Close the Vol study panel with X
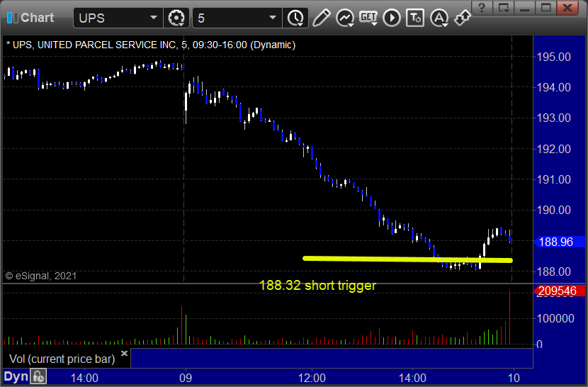588x387 pixels. [x=124, y=353]
